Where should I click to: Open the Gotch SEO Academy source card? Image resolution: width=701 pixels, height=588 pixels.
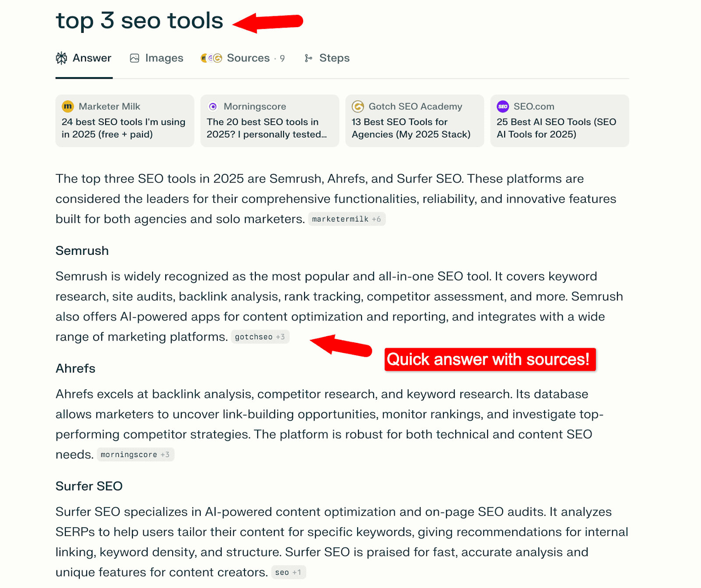tap(415, 120)
